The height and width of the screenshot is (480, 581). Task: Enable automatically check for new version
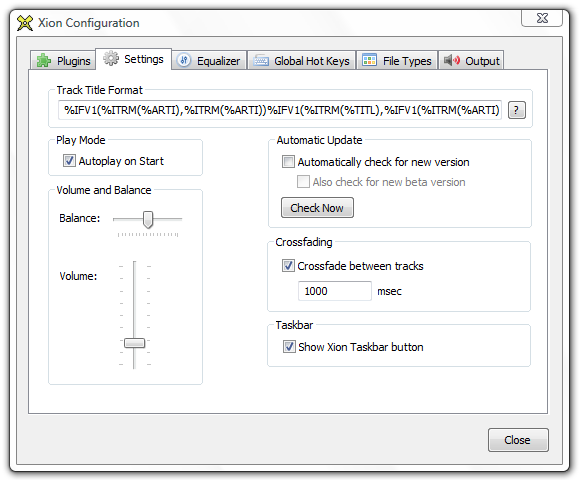coord(288,162)
